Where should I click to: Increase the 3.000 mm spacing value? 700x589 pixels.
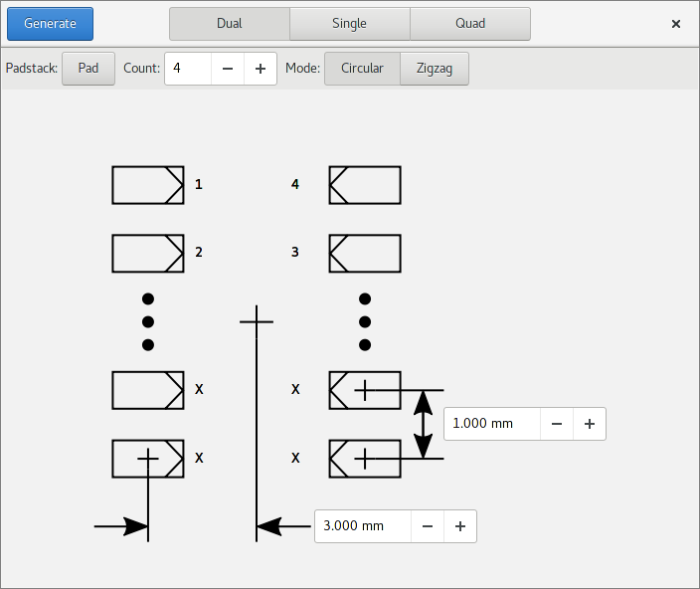coord(460,526)
